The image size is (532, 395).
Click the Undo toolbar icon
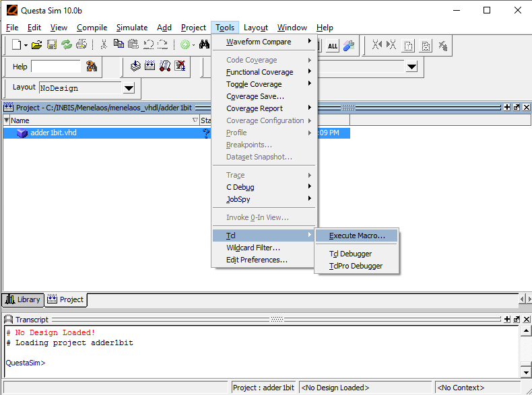coord(148,44)
